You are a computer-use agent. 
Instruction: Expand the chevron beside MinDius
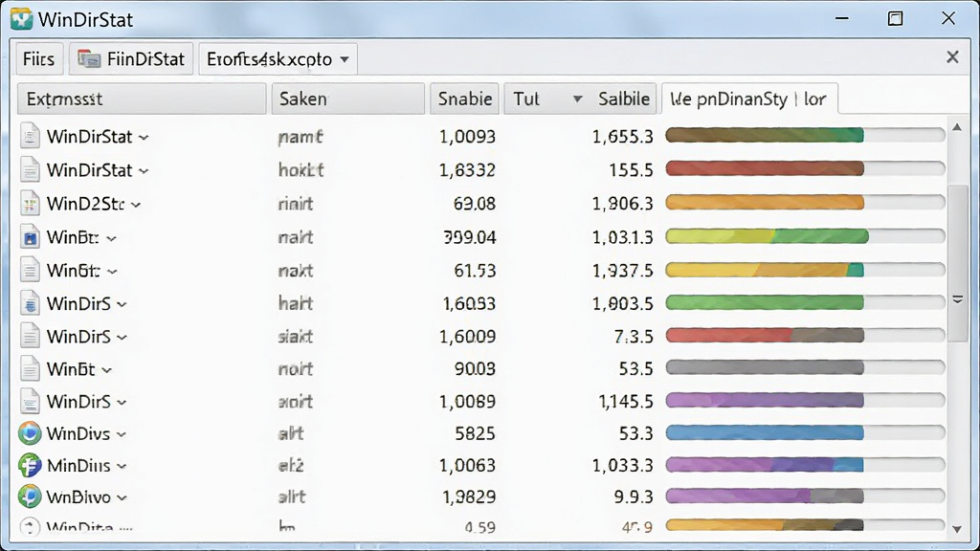coord(122,467)
